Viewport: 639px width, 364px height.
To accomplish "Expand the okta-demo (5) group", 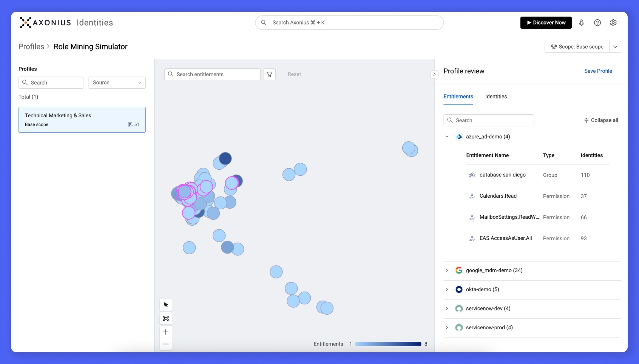I will [x=447, y=289].
